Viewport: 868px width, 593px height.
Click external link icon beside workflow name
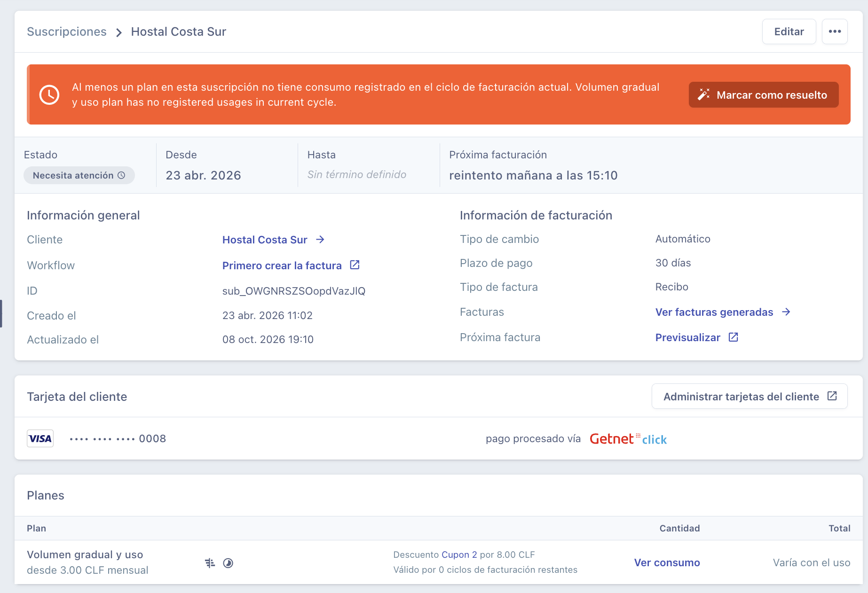pos(355,265)
